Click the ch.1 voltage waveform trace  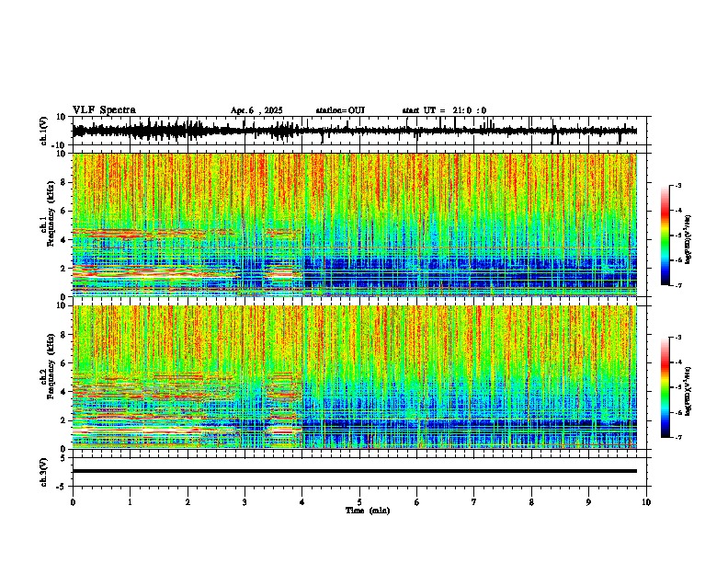[x=354, y=131]
